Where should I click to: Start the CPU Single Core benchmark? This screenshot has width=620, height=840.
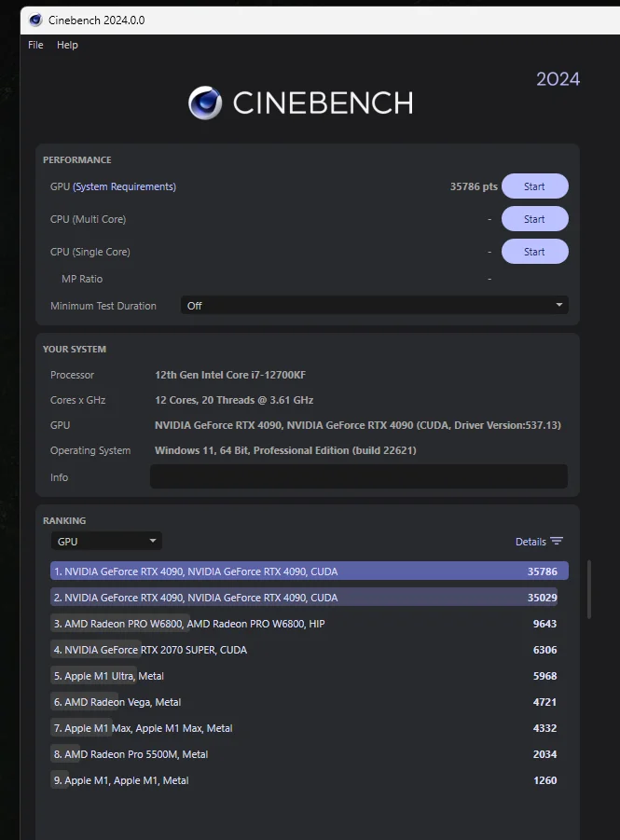click(x=535, y=252)
